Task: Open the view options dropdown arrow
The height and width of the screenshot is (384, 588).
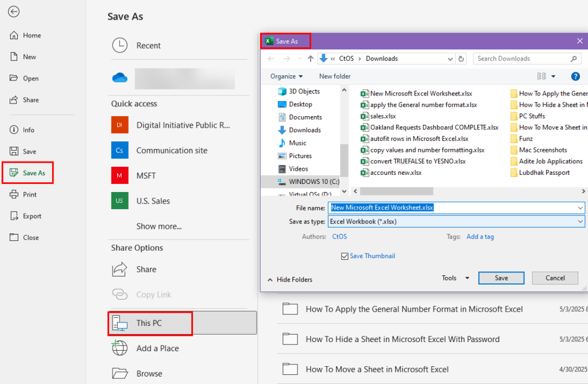Action: point(553,76)
